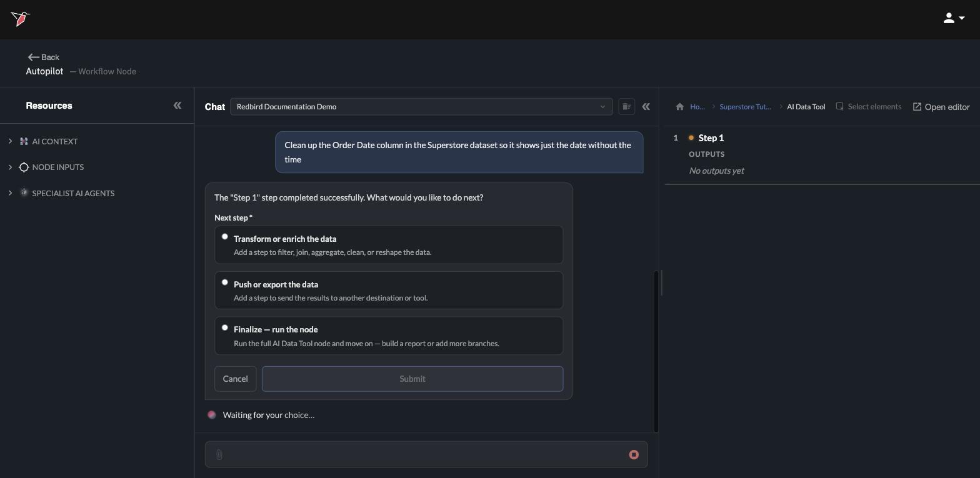The image size is (980, 478).
Task: Click the Select elements square icon
Action: pyautogui.click(x=840, y=106)
